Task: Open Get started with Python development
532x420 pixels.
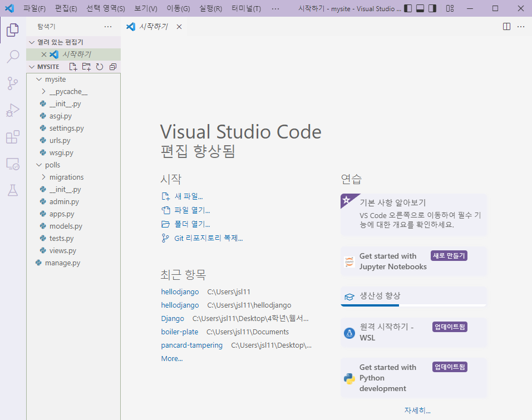Action: (x=413, y=378)
